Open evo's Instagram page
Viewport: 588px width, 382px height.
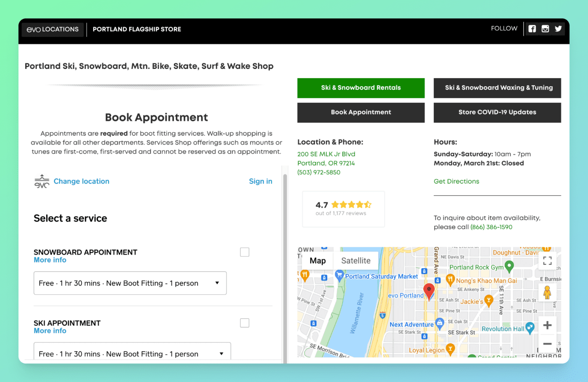[545, 29]
